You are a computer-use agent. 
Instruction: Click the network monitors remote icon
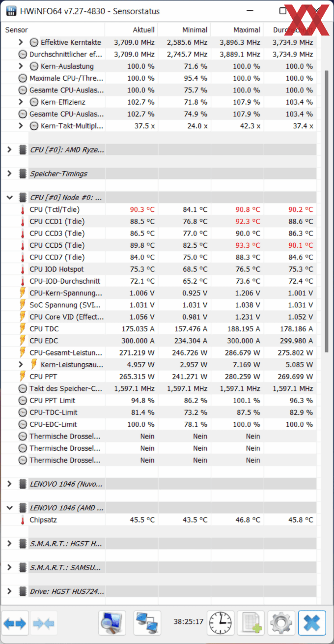pyautogui.click(x=147, y=623)
